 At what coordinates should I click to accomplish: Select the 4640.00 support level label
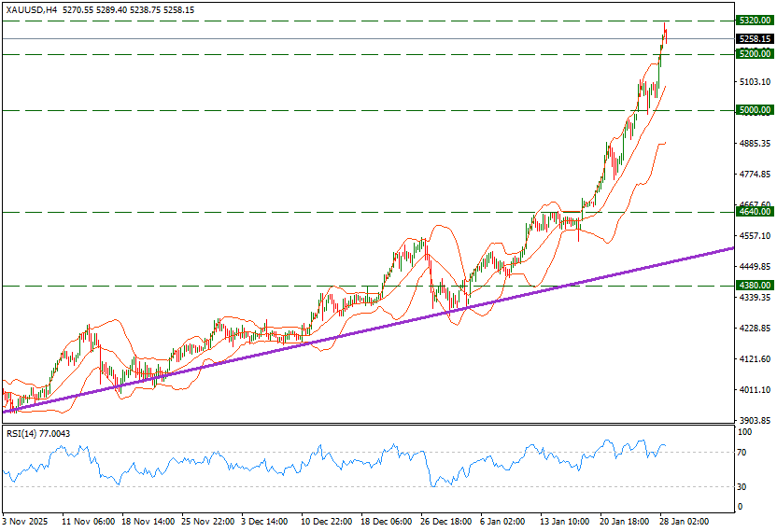pos(753,212)
